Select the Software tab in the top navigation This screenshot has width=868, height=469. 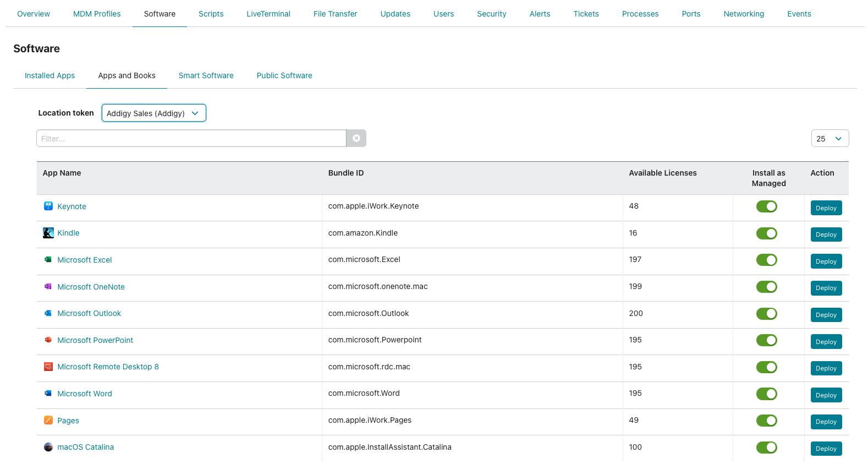[x=160, y=14]
